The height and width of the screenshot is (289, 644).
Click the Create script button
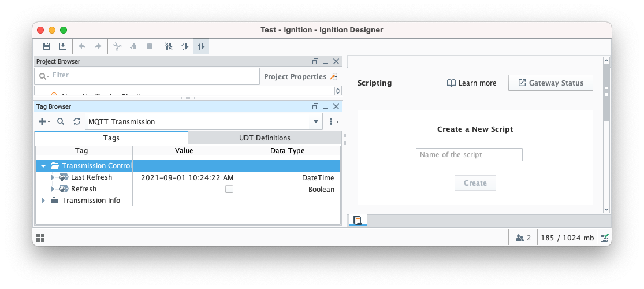(x=475, y=183)
